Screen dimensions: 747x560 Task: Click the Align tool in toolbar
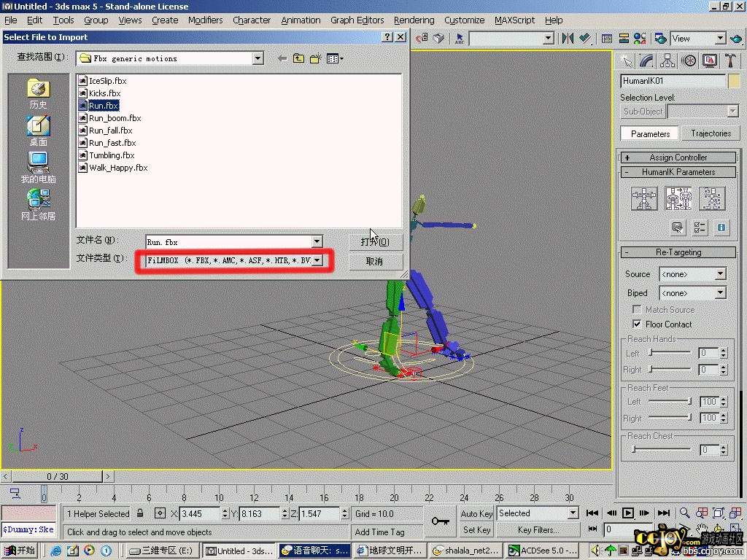click(586, 38)
